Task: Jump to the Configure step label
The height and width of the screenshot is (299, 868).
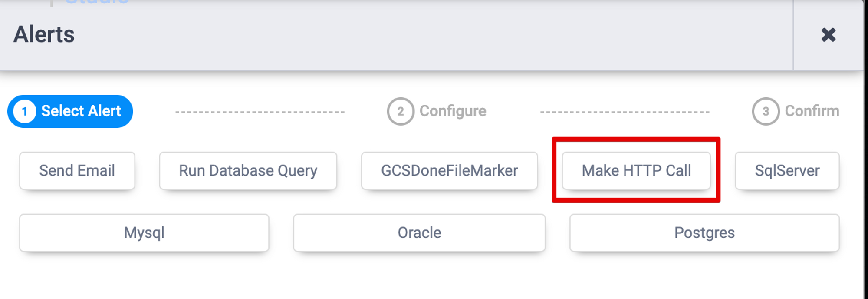Action: (x=453, y=111)
